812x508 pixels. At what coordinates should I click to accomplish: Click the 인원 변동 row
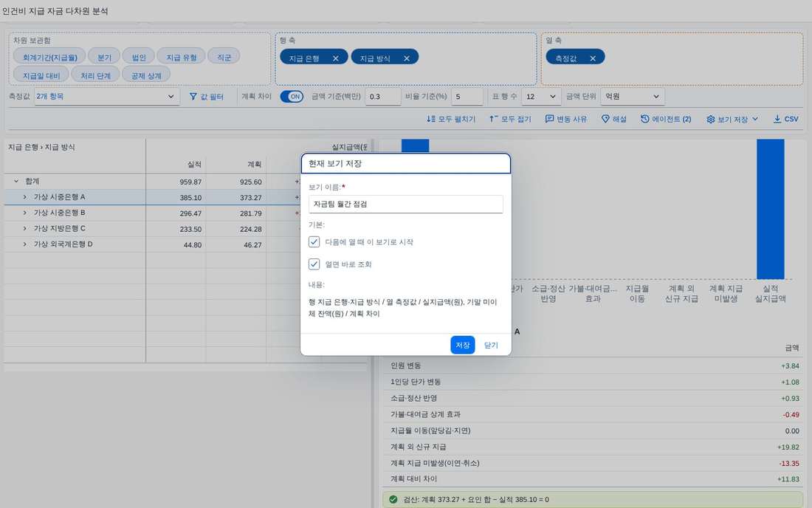(594, 365)
